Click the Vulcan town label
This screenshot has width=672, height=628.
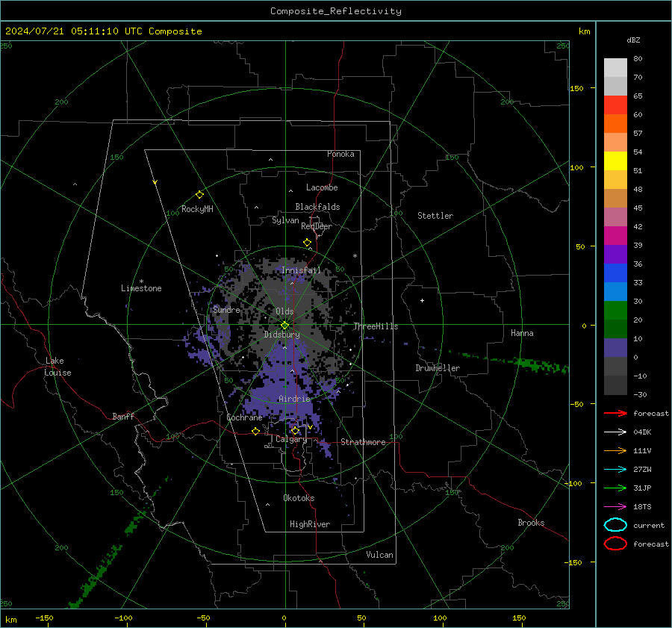point(379,555)
